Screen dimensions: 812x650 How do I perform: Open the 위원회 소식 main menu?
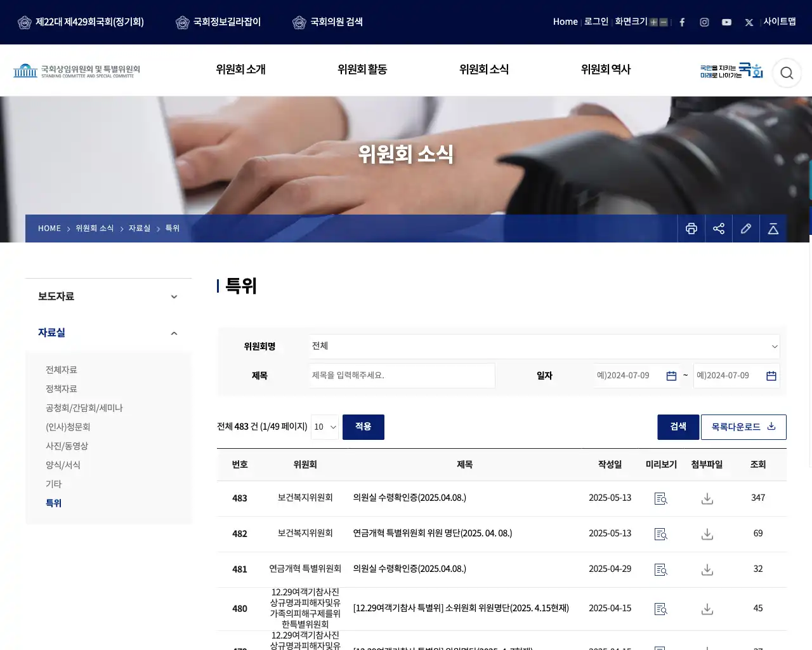click(x=484, y=69)
